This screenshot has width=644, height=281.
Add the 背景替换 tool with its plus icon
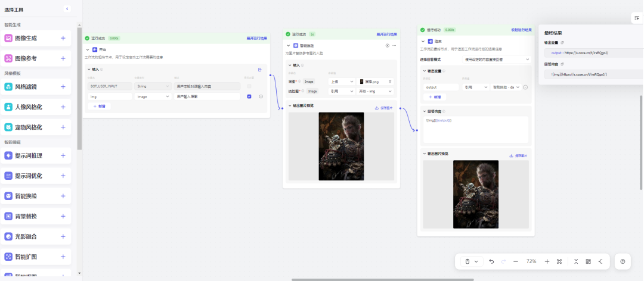click(63, 216)
